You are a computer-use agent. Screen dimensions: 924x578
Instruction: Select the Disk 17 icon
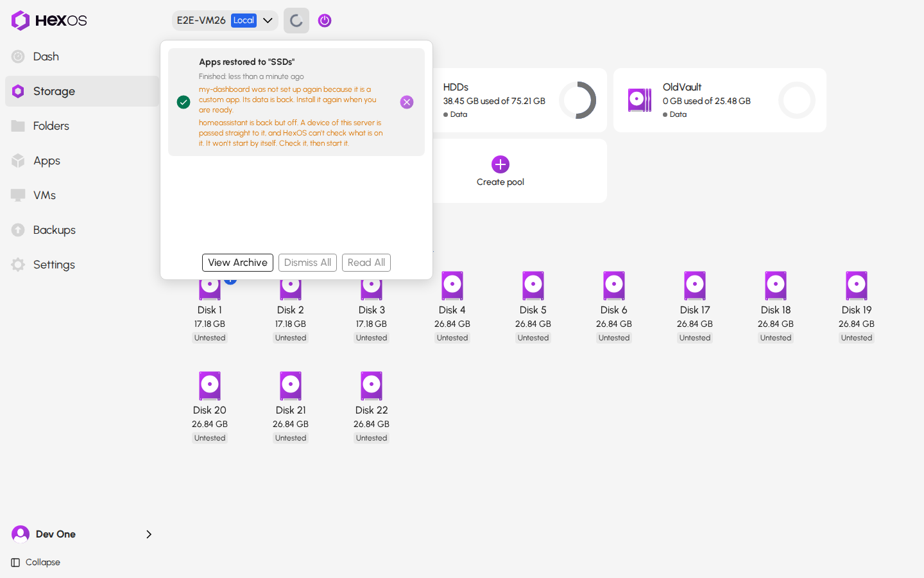coord(695,286)
